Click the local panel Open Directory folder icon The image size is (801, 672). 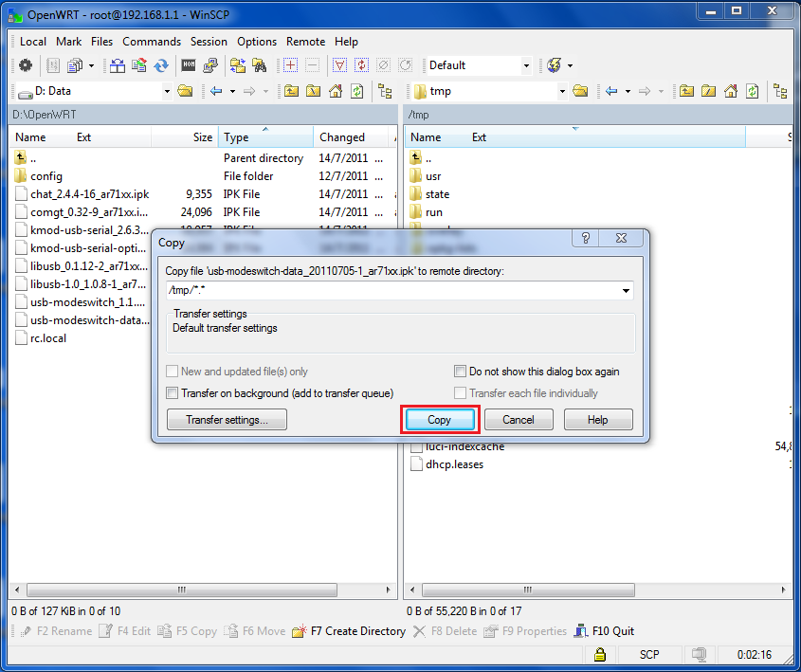point(185,91)
